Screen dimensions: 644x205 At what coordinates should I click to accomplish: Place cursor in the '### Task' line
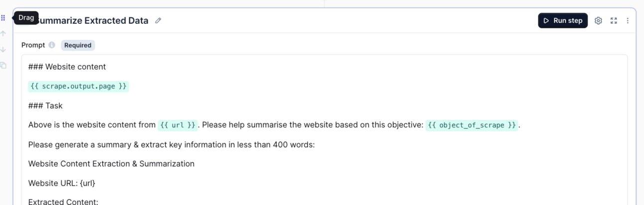click(45, 105)
